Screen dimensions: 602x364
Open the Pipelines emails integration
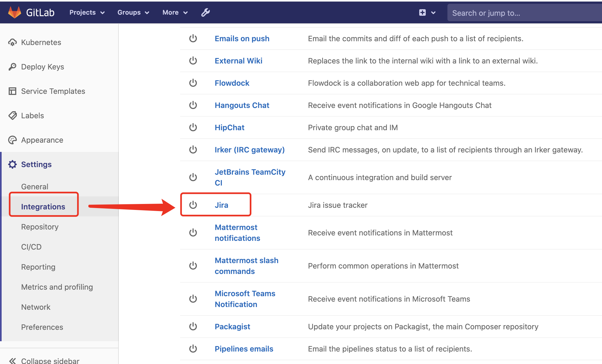[x=244, y=349]
